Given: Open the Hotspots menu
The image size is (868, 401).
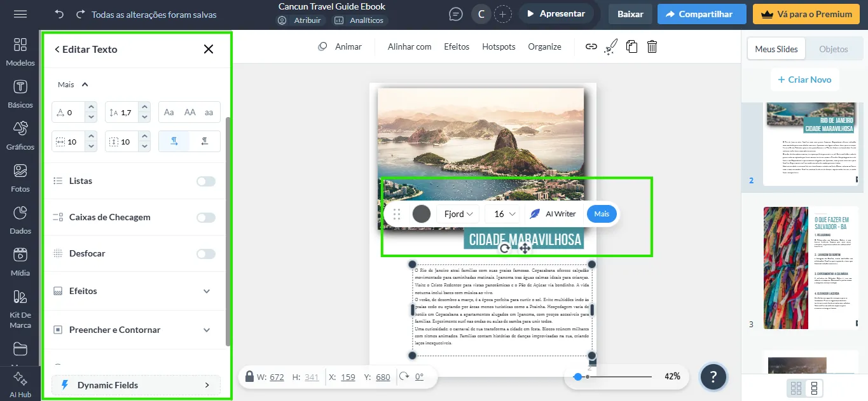Looking at the screenshot, I should (499, 46).
